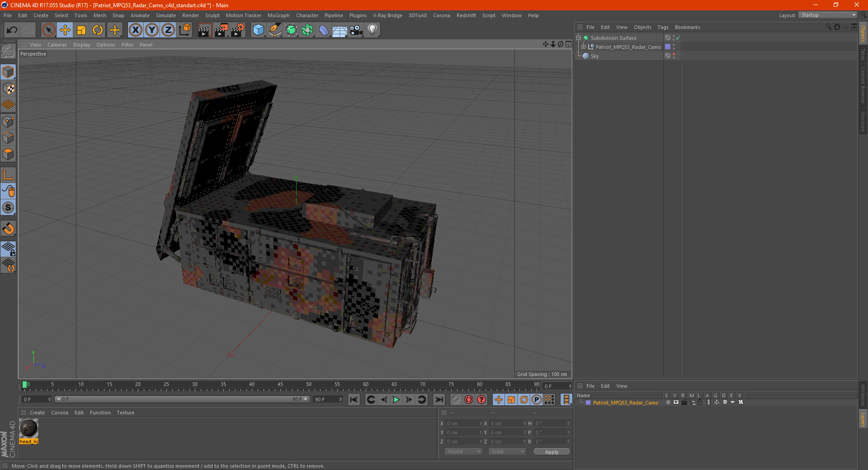Switch to Edges mode
Viewport: 868px width, 470px height.
click(8, 138)
